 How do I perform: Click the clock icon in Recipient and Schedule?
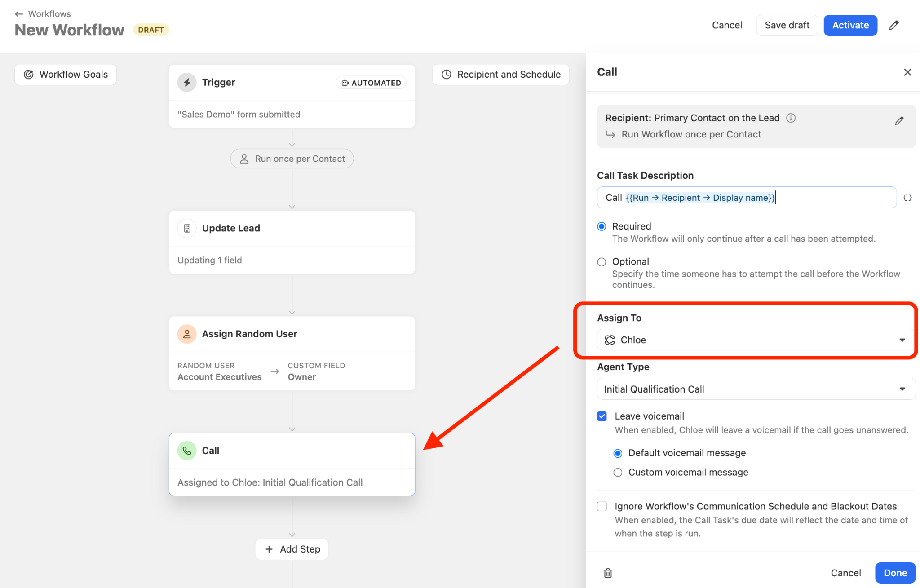point(447,75)
